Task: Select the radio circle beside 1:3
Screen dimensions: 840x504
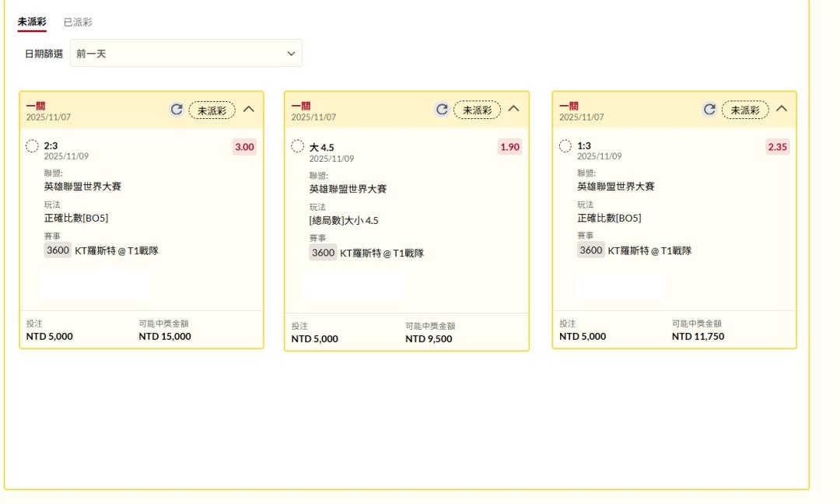Action: coord(565,146)
